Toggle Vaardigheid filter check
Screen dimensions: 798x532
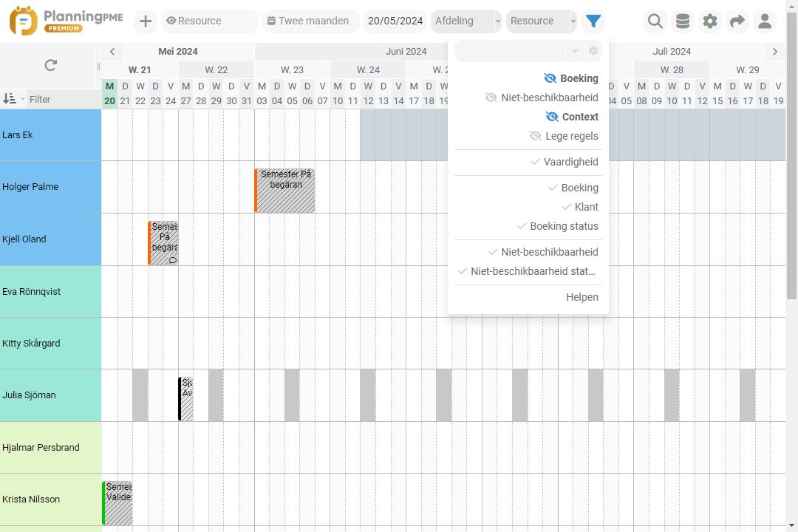click(x=565, y=162)
